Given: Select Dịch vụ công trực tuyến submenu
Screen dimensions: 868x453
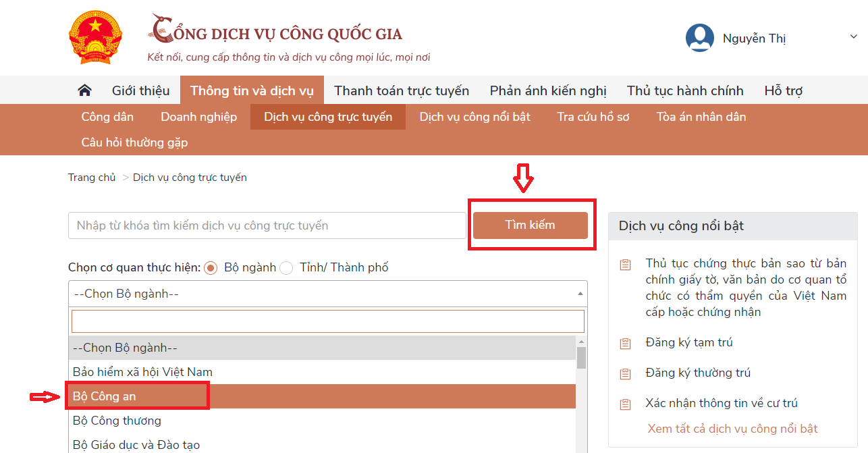Looking at the screenshot, I should click(x=328, y=117).
